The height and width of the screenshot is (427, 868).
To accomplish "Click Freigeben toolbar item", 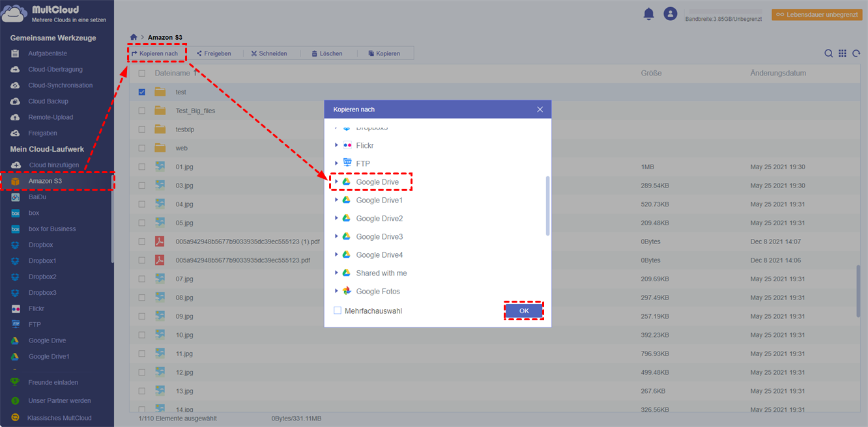I will coord(214,53).
